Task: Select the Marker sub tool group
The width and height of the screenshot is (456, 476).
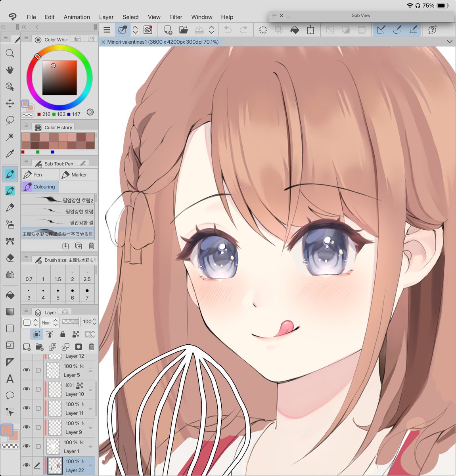Action: coord(79,175)
